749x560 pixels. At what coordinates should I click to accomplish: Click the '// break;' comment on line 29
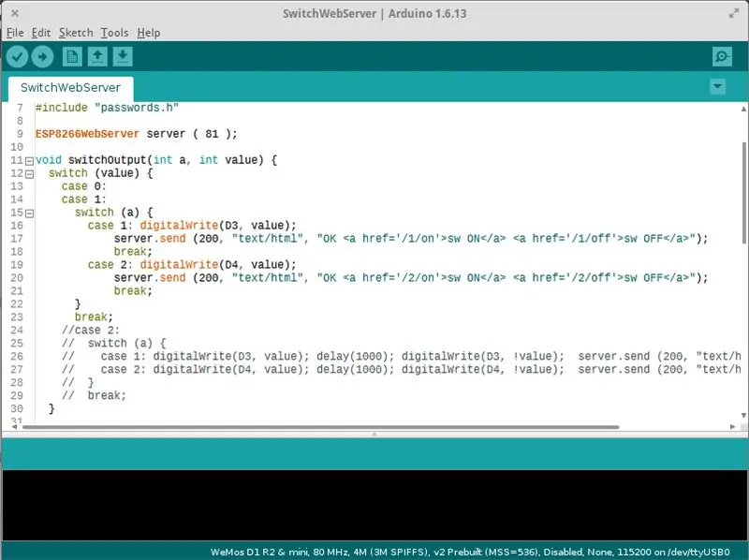coord(94,395)
